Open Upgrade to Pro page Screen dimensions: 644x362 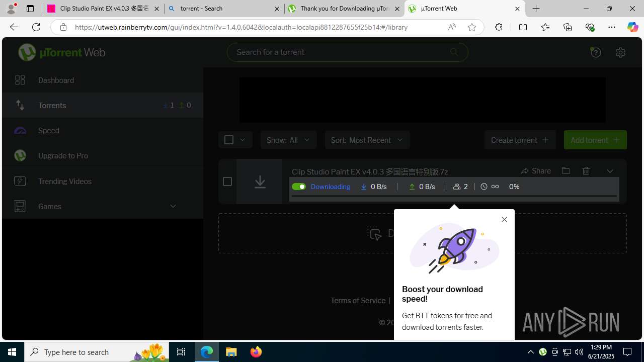[x=103, y=155]
